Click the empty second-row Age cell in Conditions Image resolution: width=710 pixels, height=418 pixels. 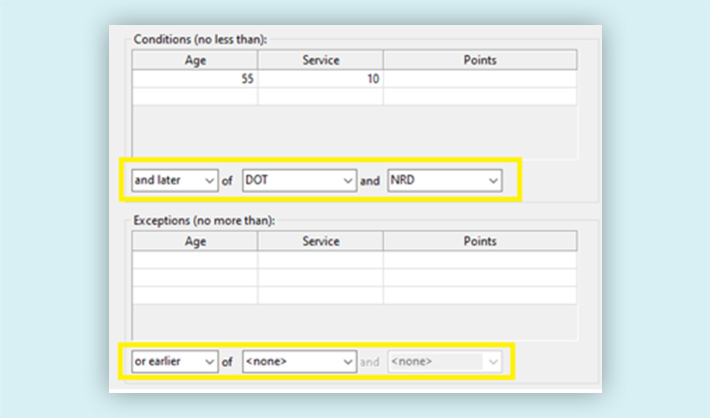coord(195,97)
